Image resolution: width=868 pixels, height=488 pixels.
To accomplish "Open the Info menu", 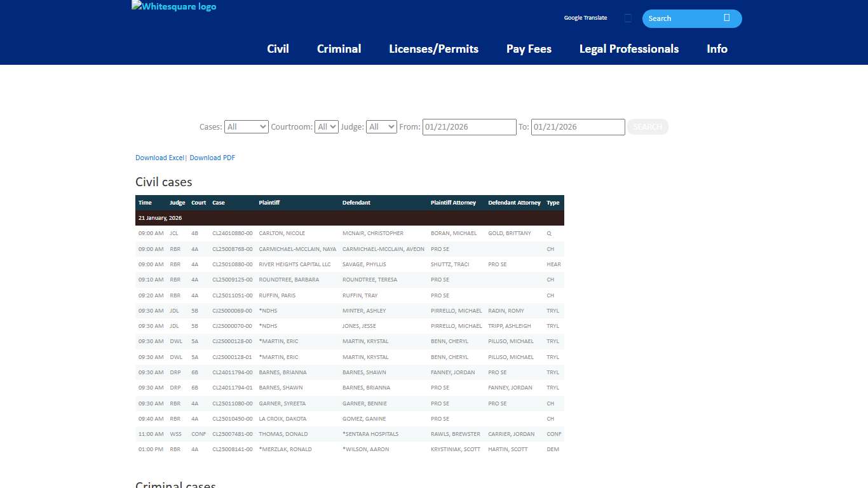I will [717, 49].
